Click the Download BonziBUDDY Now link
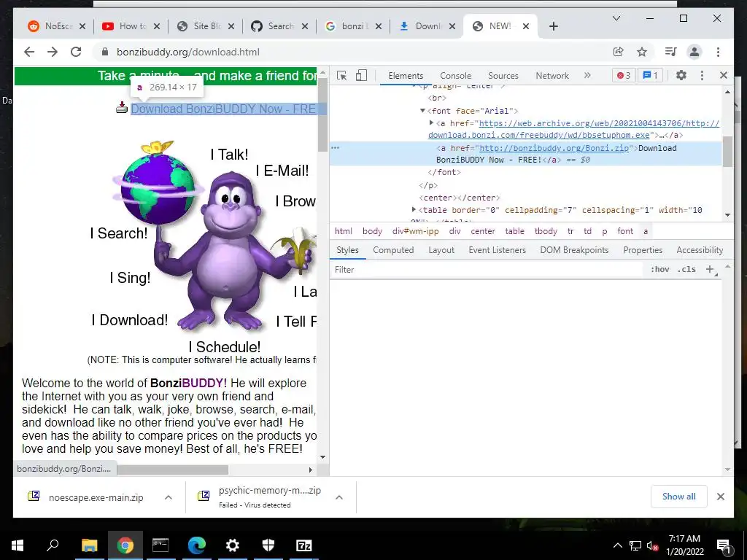Image resolution: width=747 pixels, height=560 pixels. pyautogui.click(x=223, y=109)
